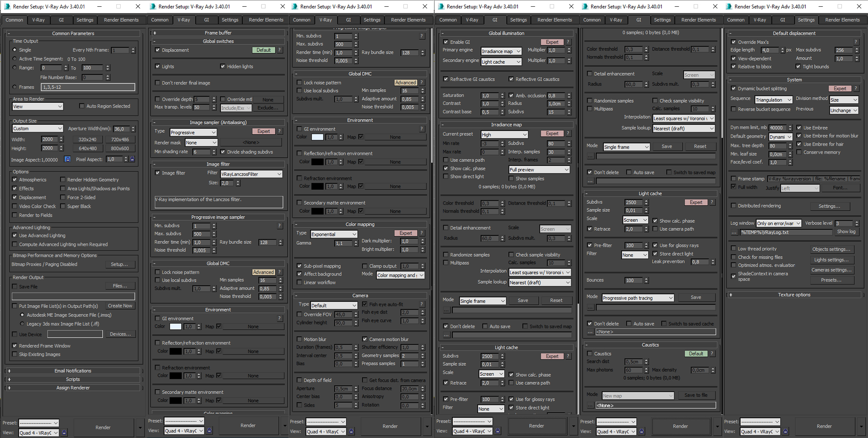The image size is (868, 438).
Task: Expand the Assign Renderer rollout
Action: coord(9,388)
